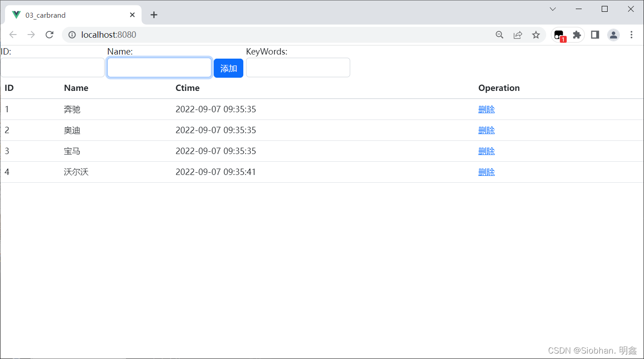Bookmark the page with the star icon

pyautogui.click(x=536, y=35)
